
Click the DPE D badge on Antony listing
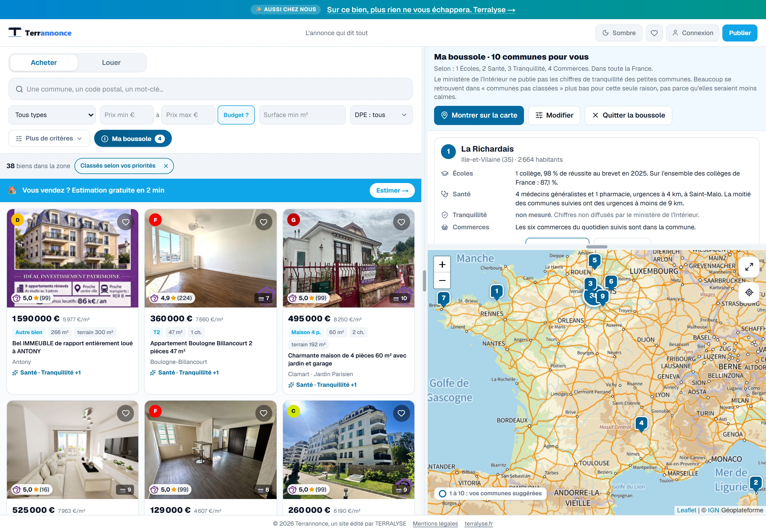coord(17,220)
